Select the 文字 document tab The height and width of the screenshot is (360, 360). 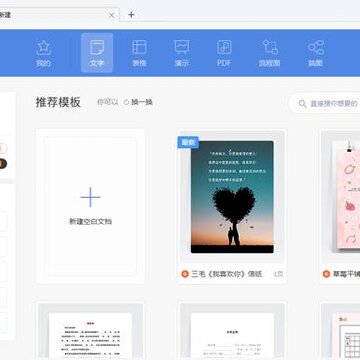97,53
